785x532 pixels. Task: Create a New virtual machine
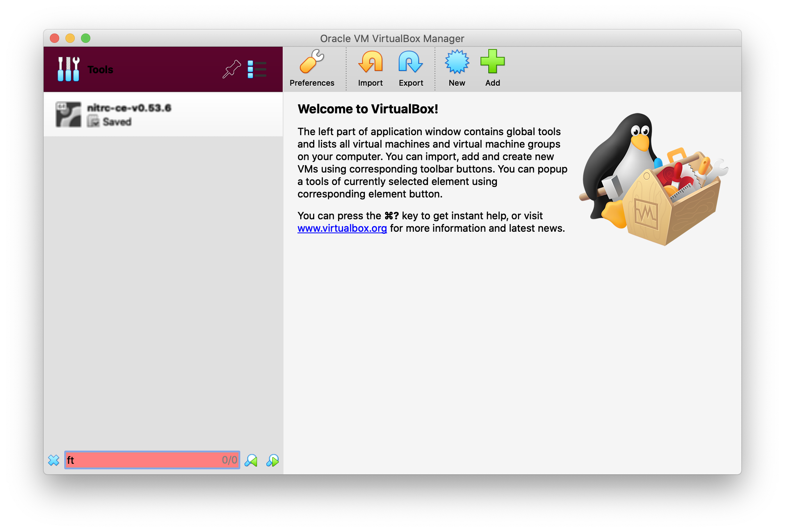457,69
